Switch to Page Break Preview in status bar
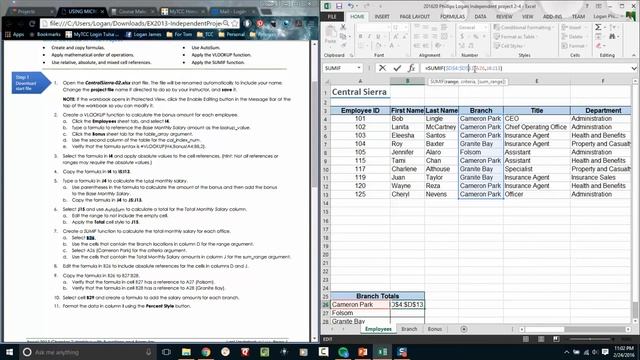 pos(556,339)
